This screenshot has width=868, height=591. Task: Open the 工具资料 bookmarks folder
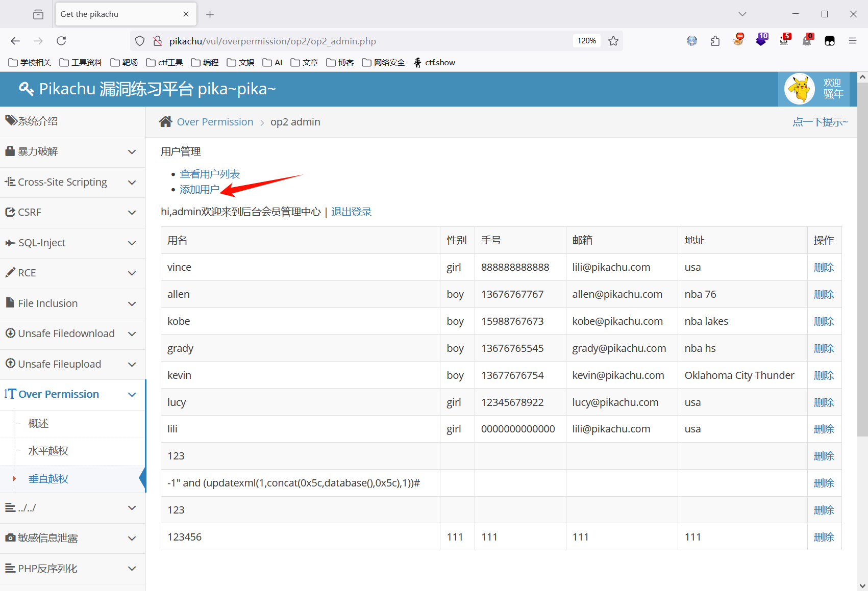[x=81, y=62]
